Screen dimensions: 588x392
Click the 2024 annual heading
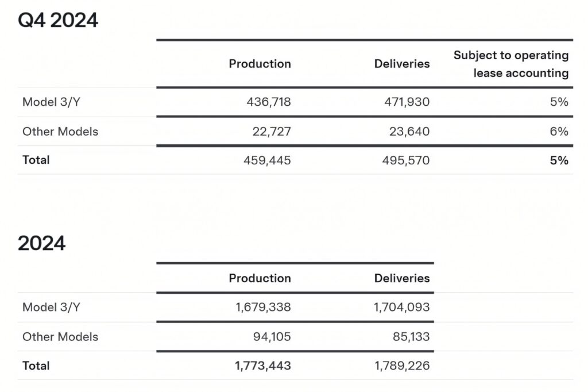(41, 243)
